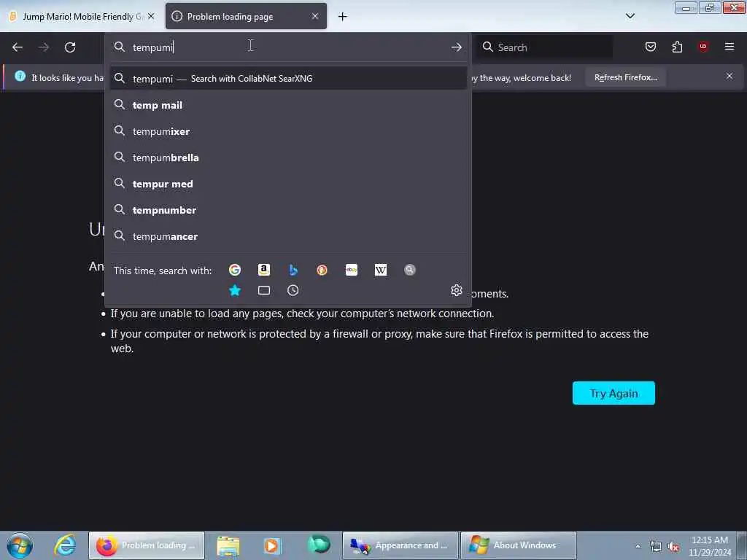Select the Problem loading page tab

(x=246, y=17)
